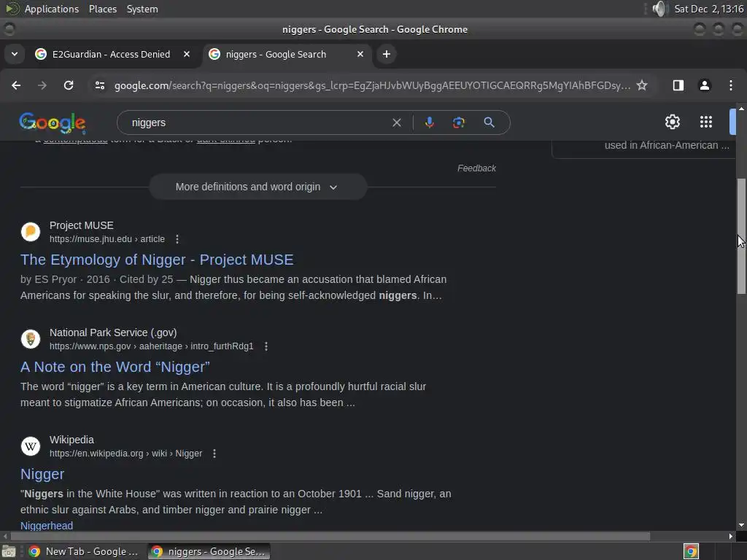Open the Project MUSE etymology result title
Image resolution: width=747 pixels, height=560 pixels.
pyautogui.click(x=157, y=260)
